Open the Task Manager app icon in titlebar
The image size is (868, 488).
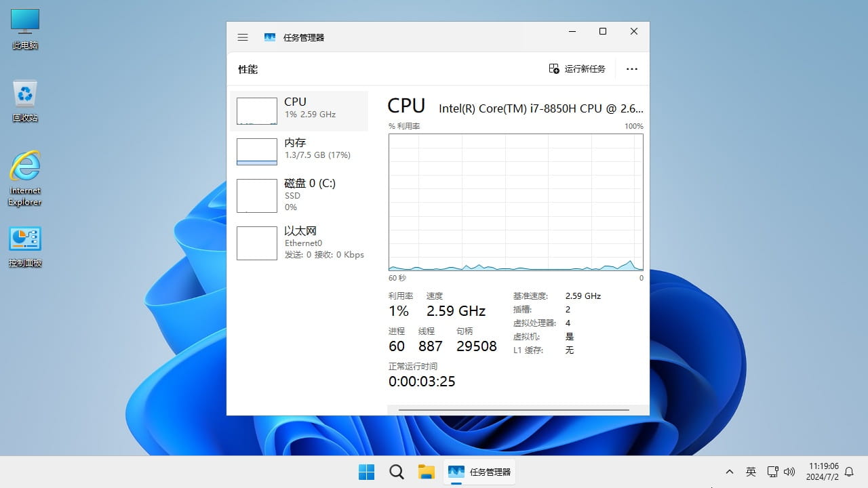pyautogui.click(x=270, y=37)
